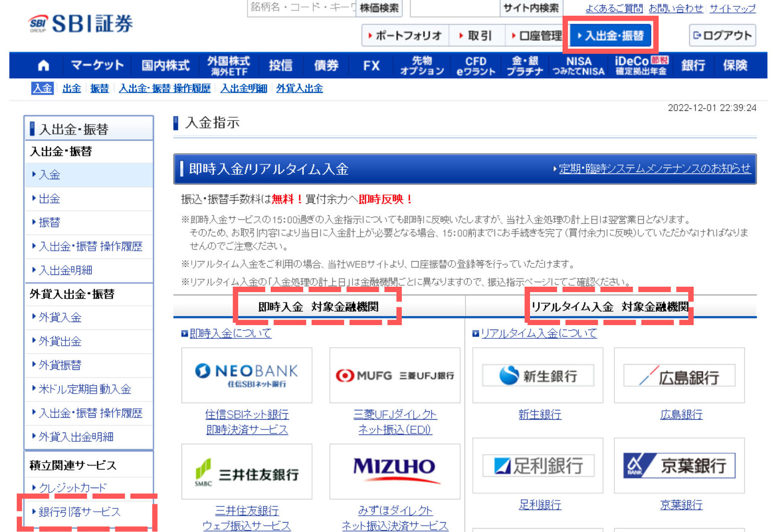Image resolution: width=776 pixels, height=532 pixels.
Task: Open 新生銀行 logo thumbnail
Action: click(537, 375)
